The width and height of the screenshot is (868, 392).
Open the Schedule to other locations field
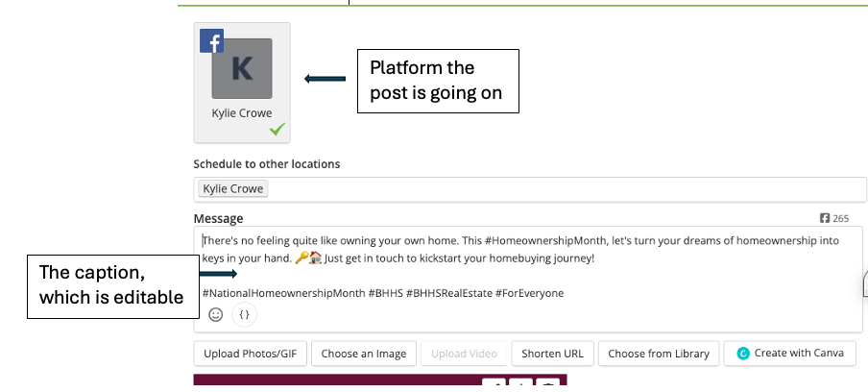(x=530, y=189)
